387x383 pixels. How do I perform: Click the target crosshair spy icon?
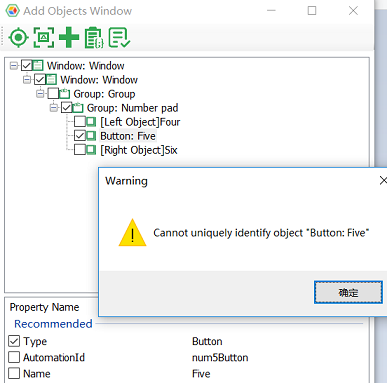(x=18, y=37)
